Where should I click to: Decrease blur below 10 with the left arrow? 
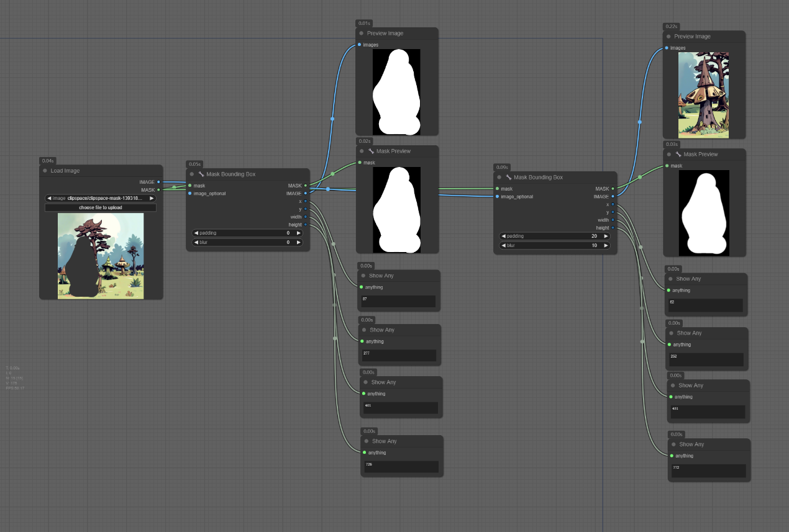pyautogui.click(x=504, y=245)
